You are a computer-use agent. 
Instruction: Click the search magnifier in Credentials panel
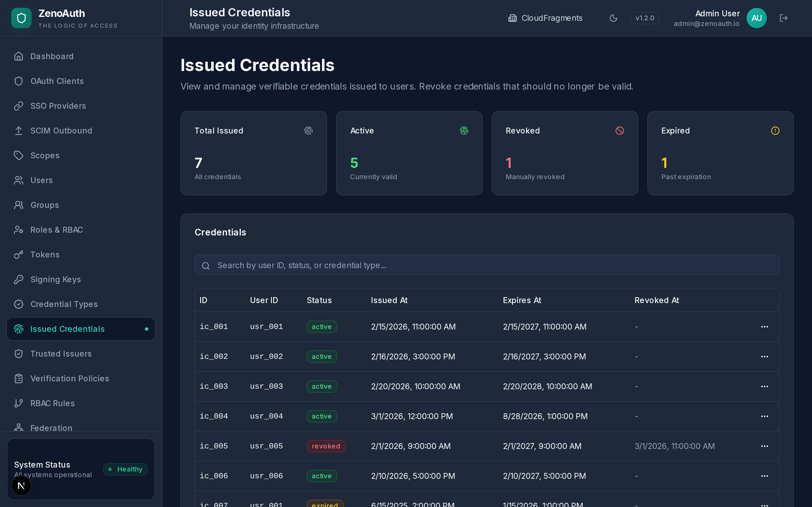[x=206, y=265]
